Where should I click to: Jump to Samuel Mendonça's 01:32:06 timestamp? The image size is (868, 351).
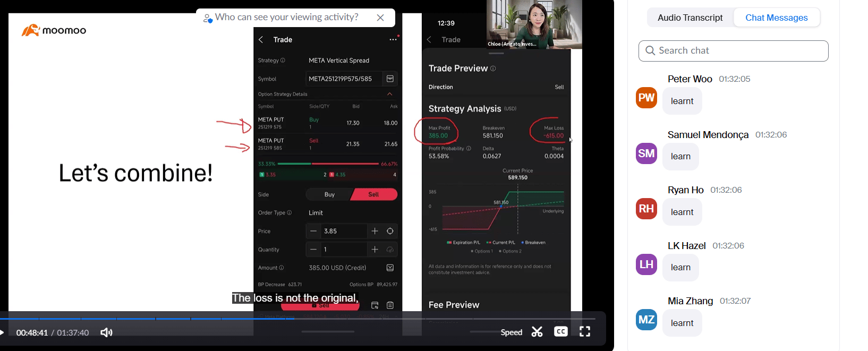771,135
